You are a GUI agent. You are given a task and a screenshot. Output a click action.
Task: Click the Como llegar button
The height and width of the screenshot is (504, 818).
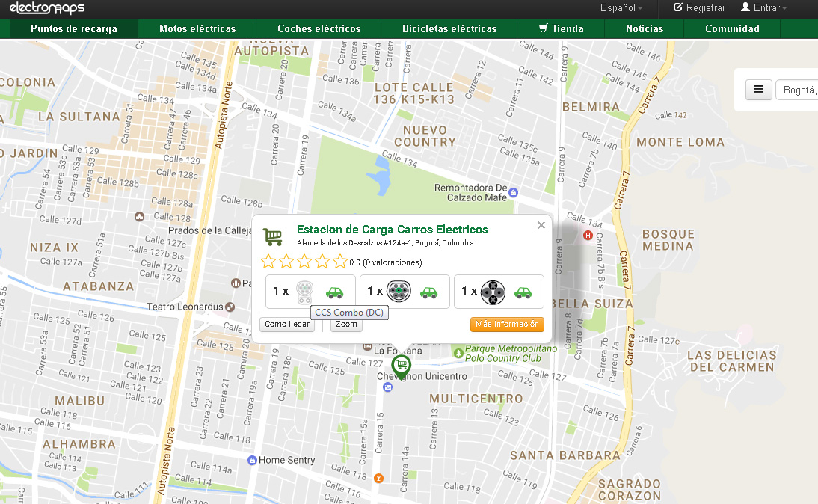287,324
